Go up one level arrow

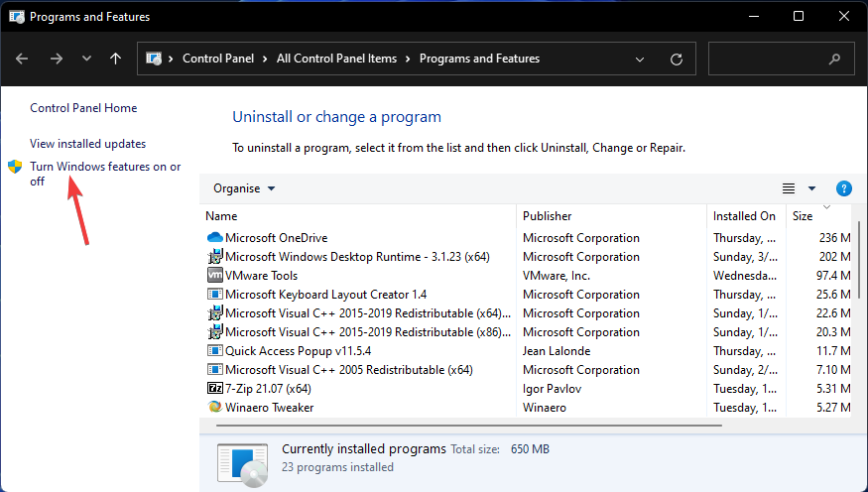[x=115, y=59]
